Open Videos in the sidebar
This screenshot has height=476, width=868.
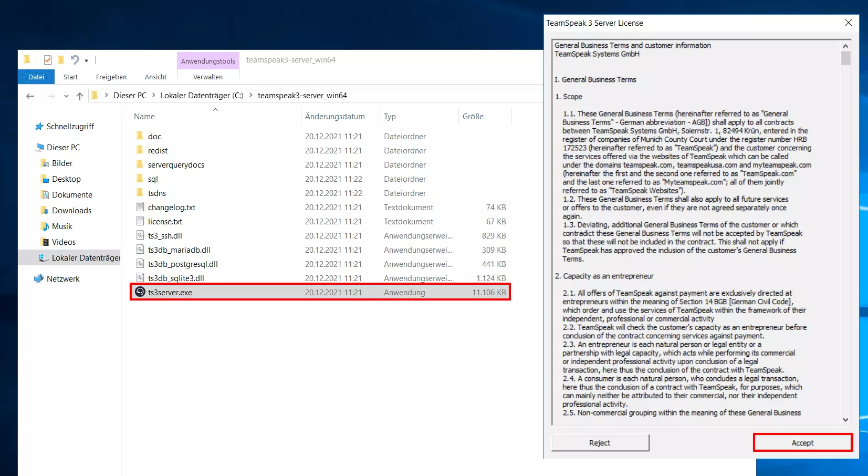point(64,242)
